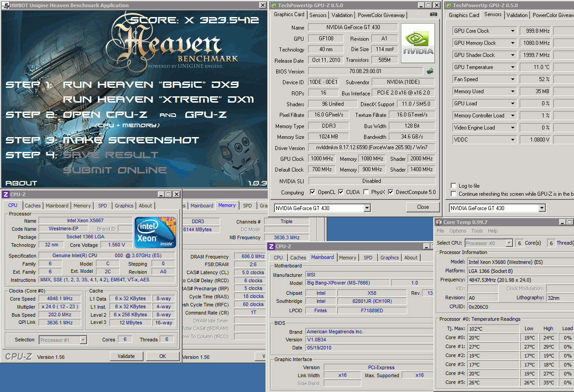Click the HWBOT Heaven window title icon

[5, 5]
